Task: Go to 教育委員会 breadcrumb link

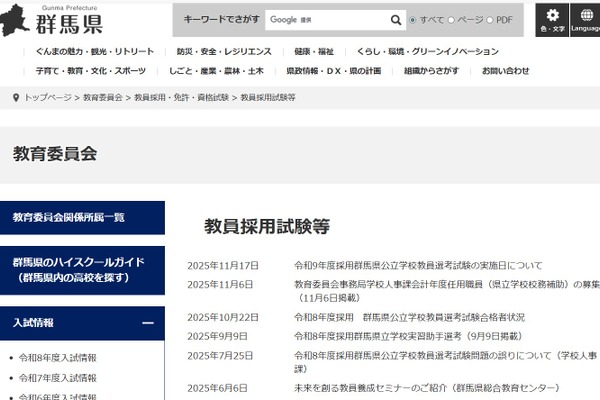Action: pos(103,98)
